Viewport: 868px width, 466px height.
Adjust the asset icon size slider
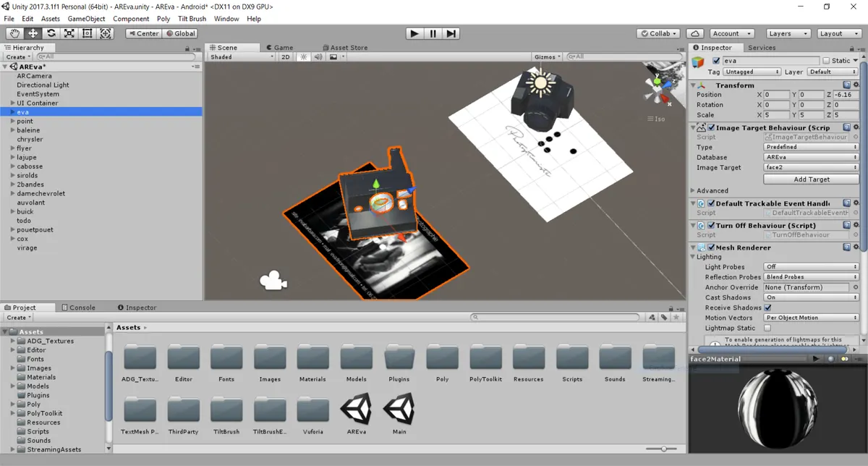(662, 449)
